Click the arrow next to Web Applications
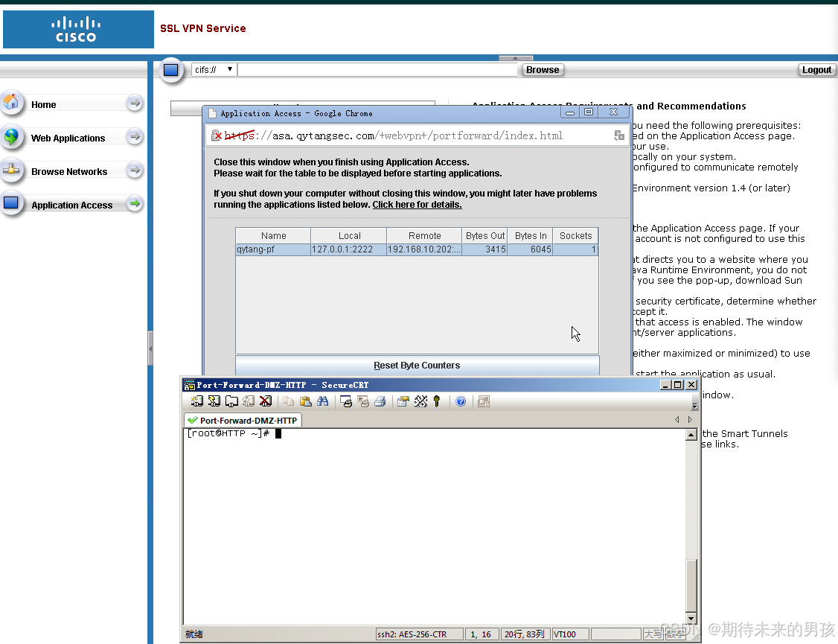 pos(135,137)
